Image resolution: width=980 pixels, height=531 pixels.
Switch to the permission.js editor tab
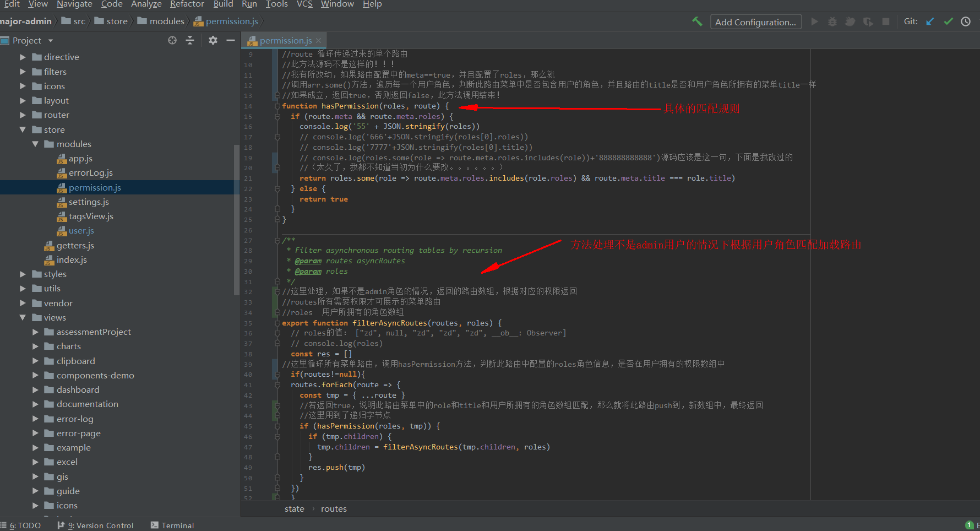point(285,40)
